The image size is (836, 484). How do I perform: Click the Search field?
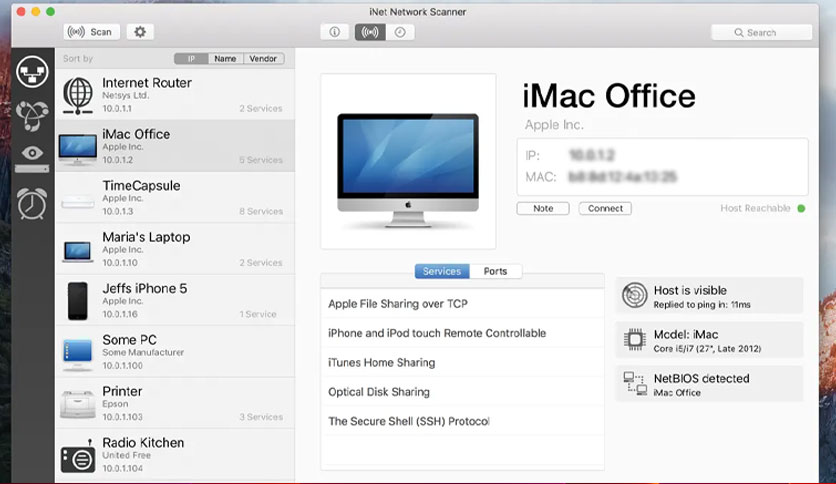pos(761,33)
